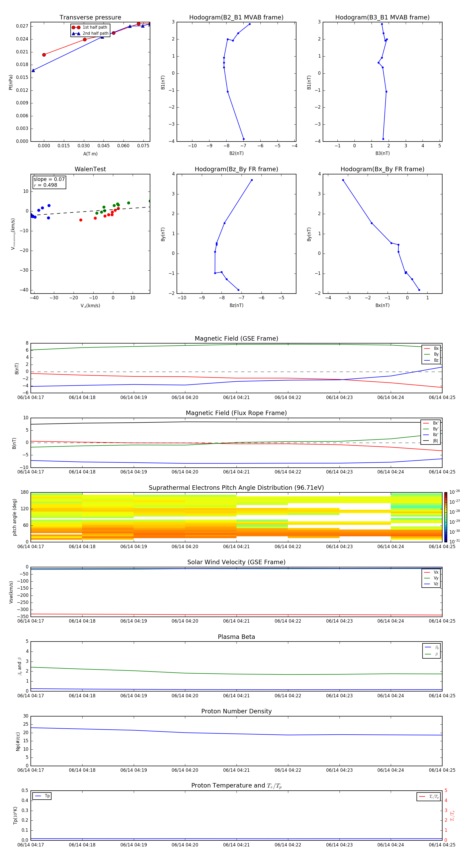Select the "Vy" legend entry
The height and width of the screenshot is (868, 473).
click(431, 578)
